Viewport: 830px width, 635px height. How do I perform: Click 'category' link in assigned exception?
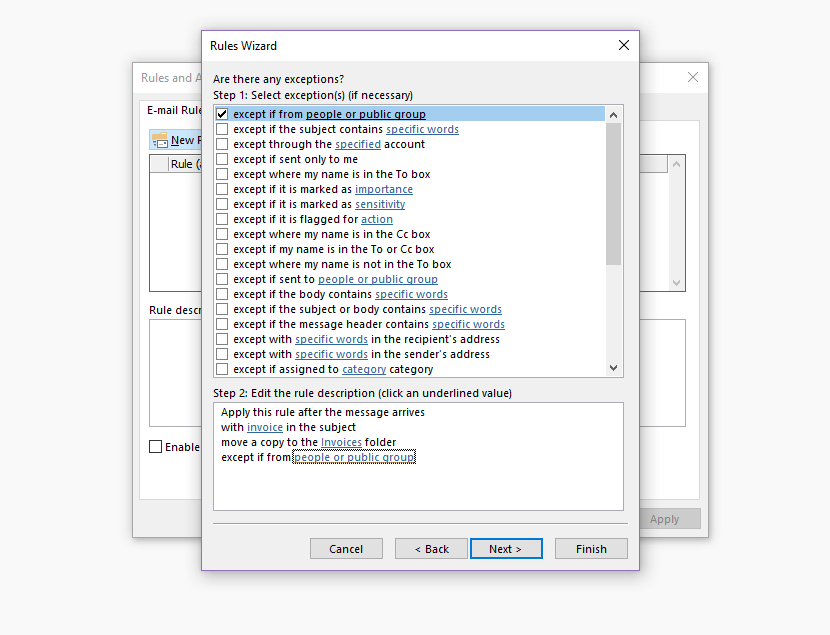(x=364, y=369)
